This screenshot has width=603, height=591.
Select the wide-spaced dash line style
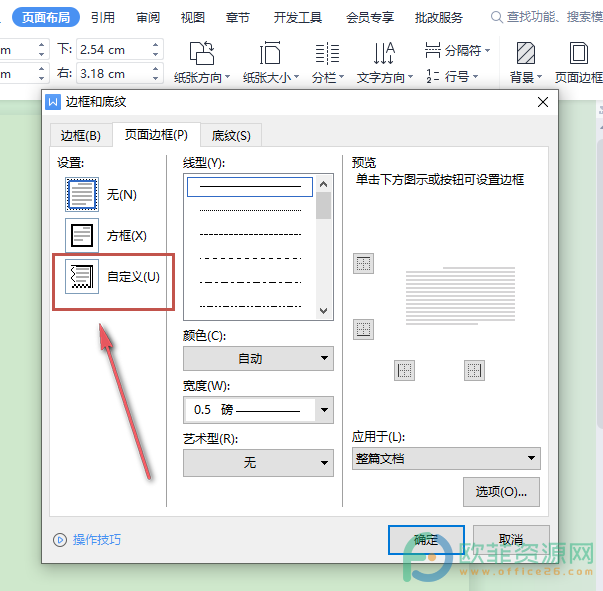[250, 258]
